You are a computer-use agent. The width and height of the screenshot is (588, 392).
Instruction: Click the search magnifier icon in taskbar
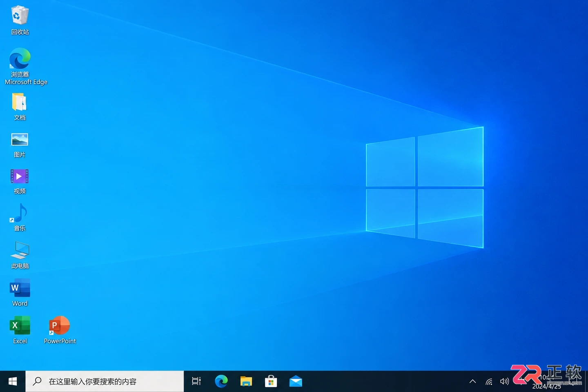(x=37, y=381)
